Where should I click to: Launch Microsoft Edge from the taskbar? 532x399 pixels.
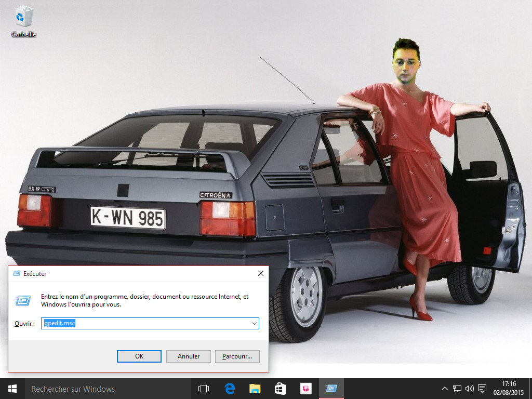point(230,388)
